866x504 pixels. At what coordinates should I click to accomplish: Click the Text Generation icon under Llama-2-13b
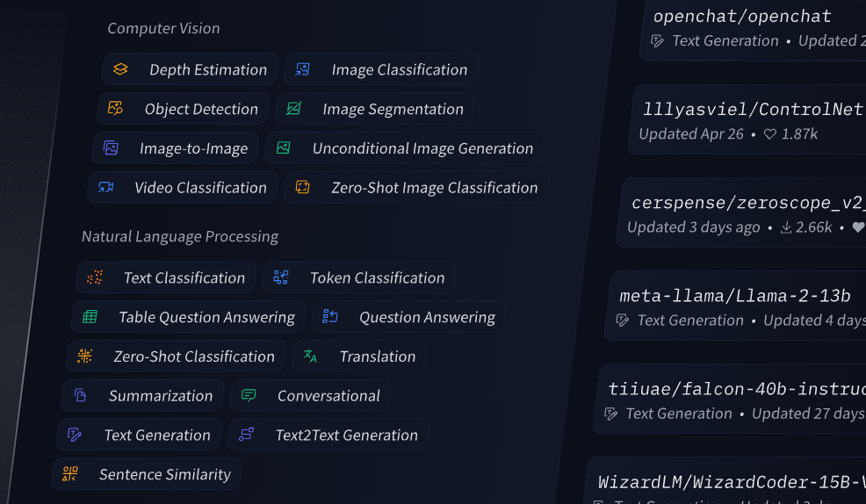click(x=623, y=320)
